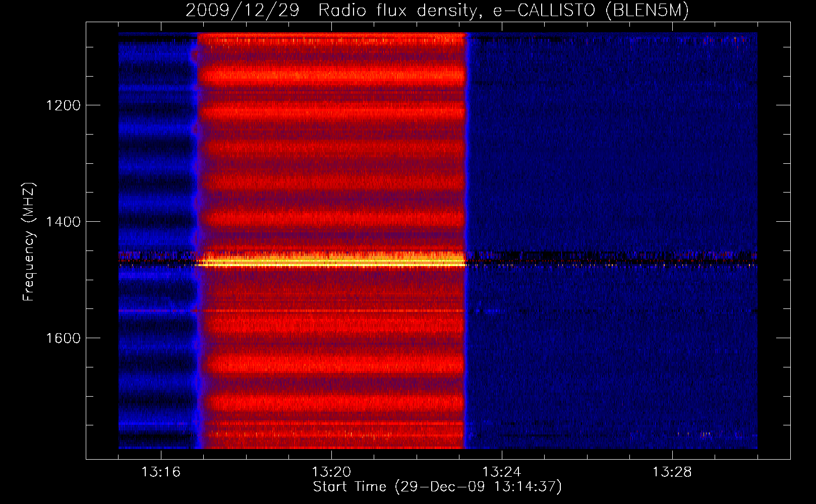Screen dimensions: 816x504
Task: Click the '13:20' time tick label
Action: click(331, 472)
